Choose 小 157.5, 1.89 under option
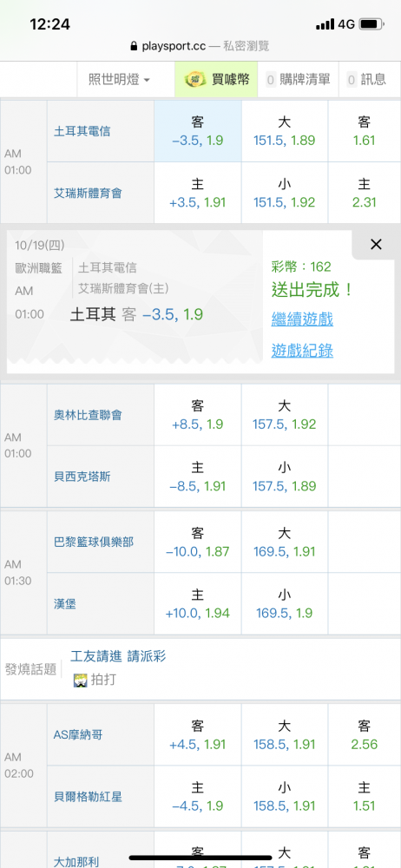This screenshot has height=868, width=401. click(x=284, y=477)
